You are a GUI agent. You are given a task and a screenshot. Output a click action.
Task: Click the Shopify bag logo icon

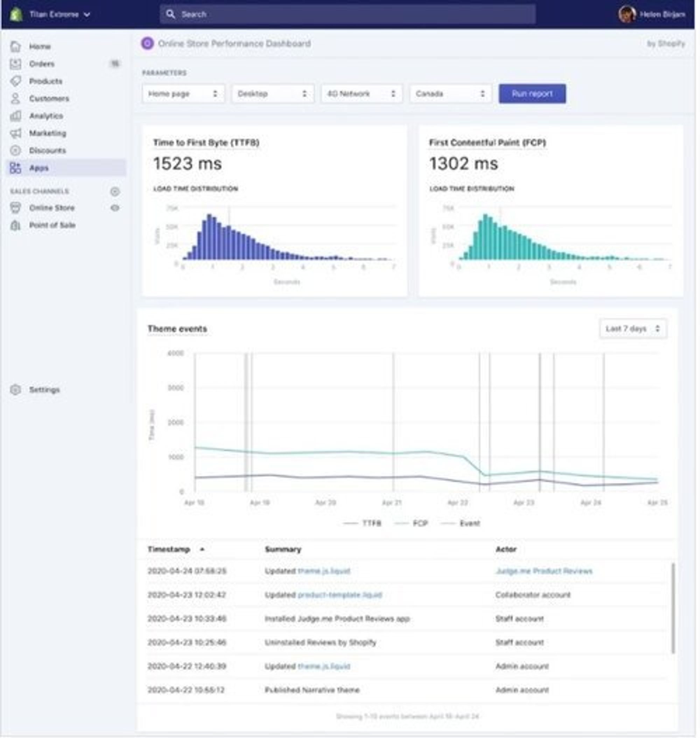pos(16,15)
